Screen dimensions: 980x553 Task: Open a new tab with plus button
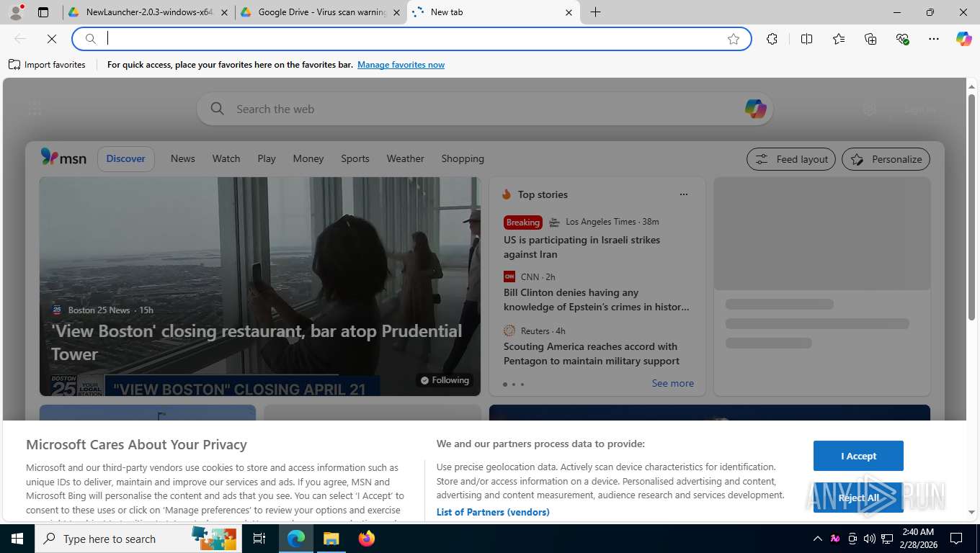(595, 12)
